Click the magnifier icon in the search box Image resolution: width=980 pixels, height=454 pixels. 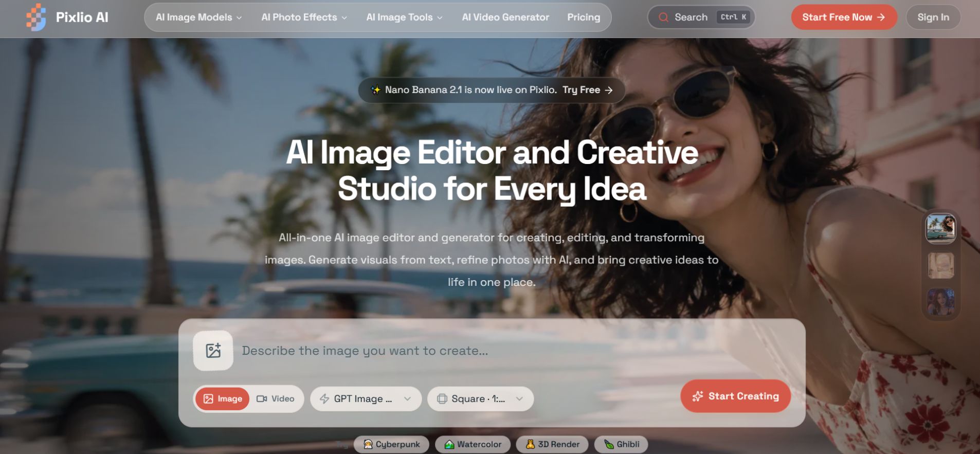(x=663, y=17)
